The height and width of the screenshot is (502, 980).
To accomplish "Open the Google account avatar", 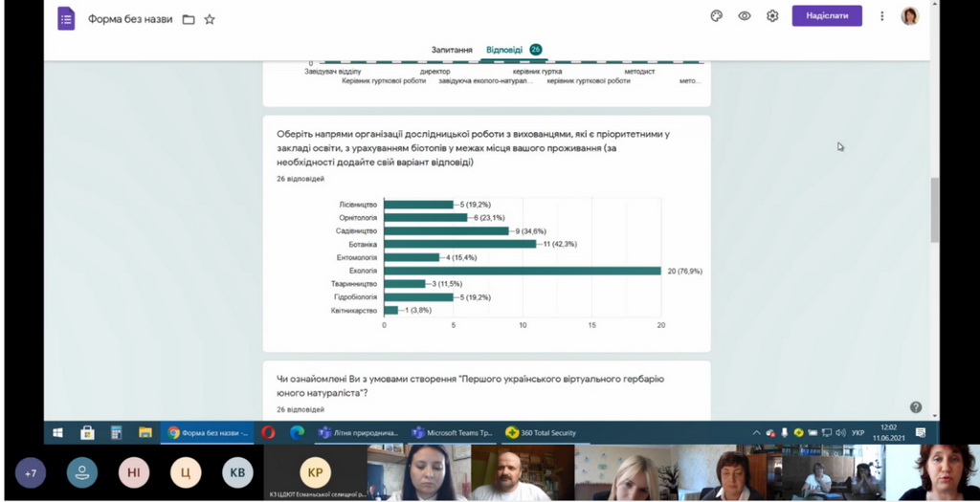I will (909, 16).
